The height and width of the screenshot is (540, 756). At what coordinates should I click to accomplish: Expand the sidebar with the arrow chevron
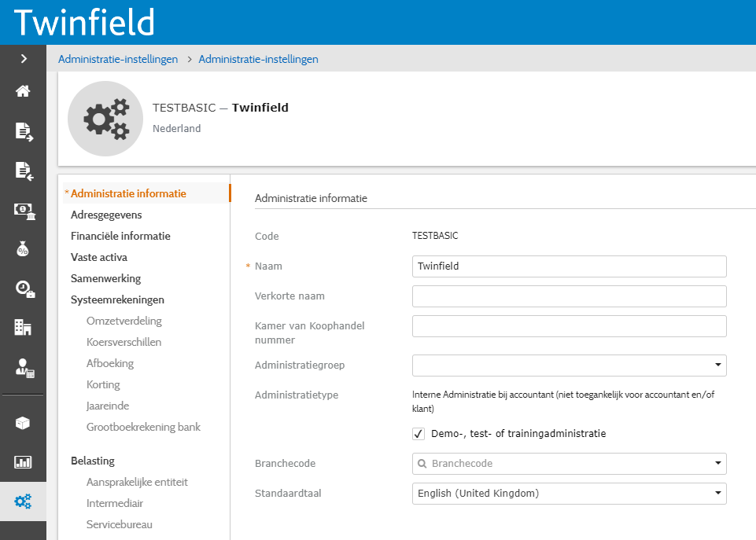pyautogui.click(x=23, y=57)
